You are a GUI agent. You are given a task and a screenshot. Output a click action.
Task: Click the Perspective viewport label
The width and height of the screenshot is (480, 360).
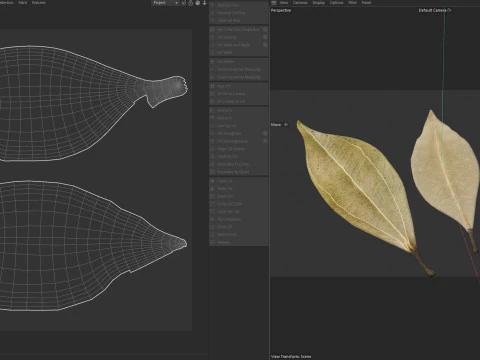click(281, 10)
